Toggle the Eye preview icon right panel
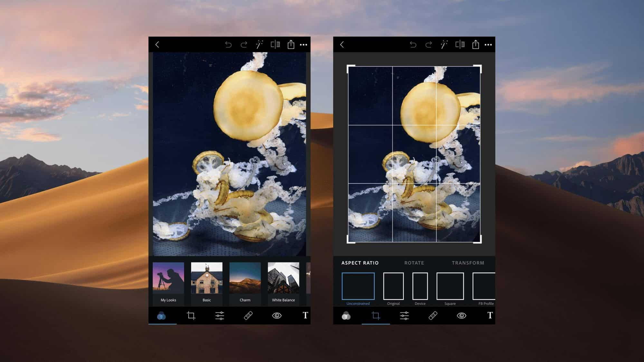 coord(461,316)
